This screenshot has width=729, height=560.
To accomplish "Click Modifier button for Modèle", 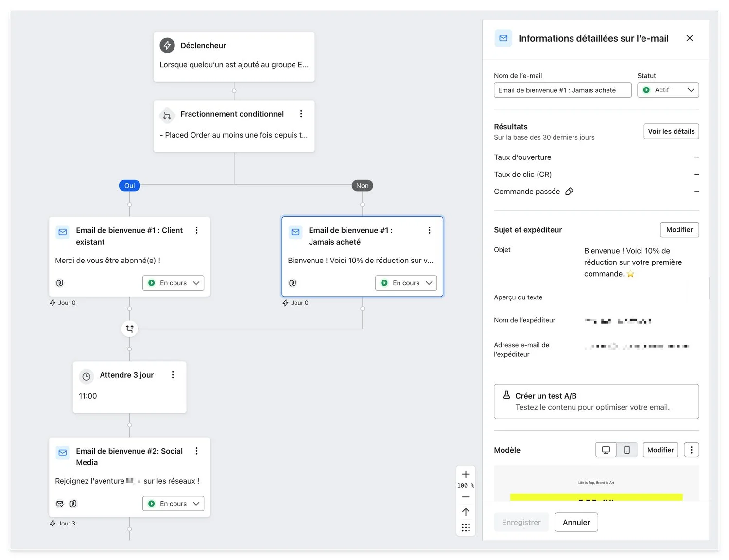I will click(660, 450).
